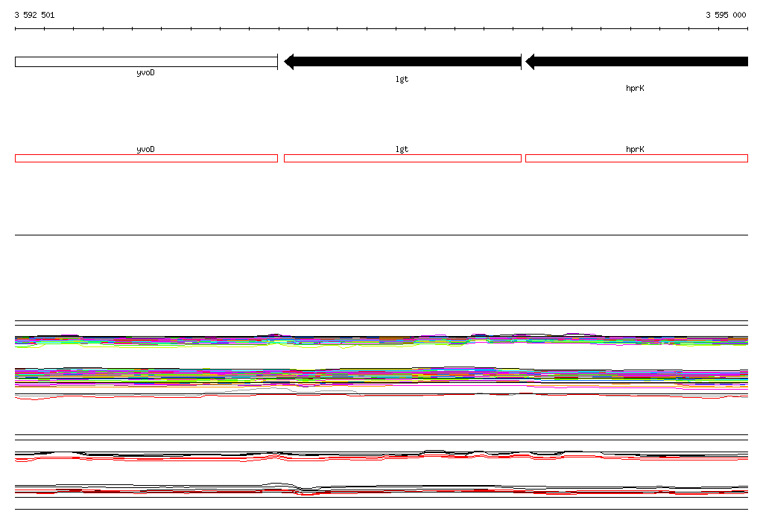
Task: Click the lgt arrowhead tip
Action: (x=285, y=62)
